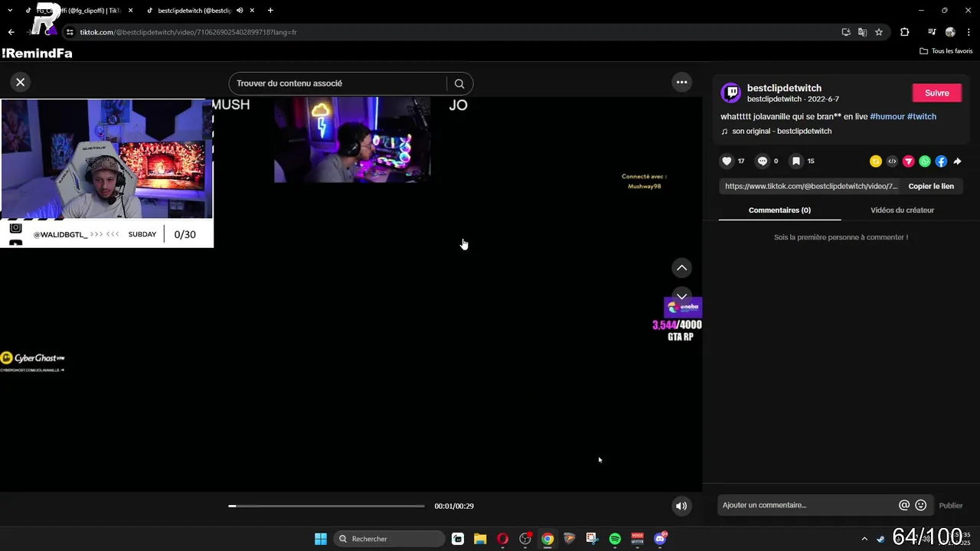Open the bestclipdetwitch username link
Image resolution: width=980 pixels, height=551 pixels.
(784, 88)
